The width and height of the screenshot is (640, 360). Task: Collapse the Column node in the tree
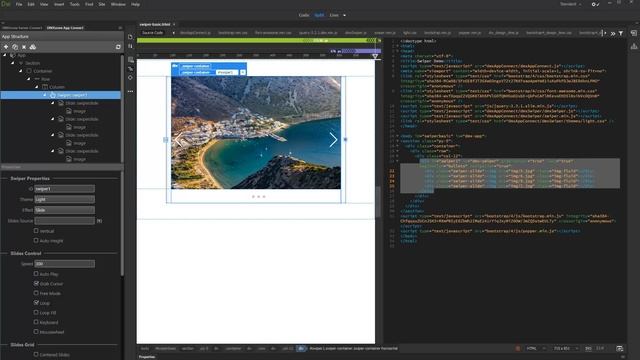(37, 87)
